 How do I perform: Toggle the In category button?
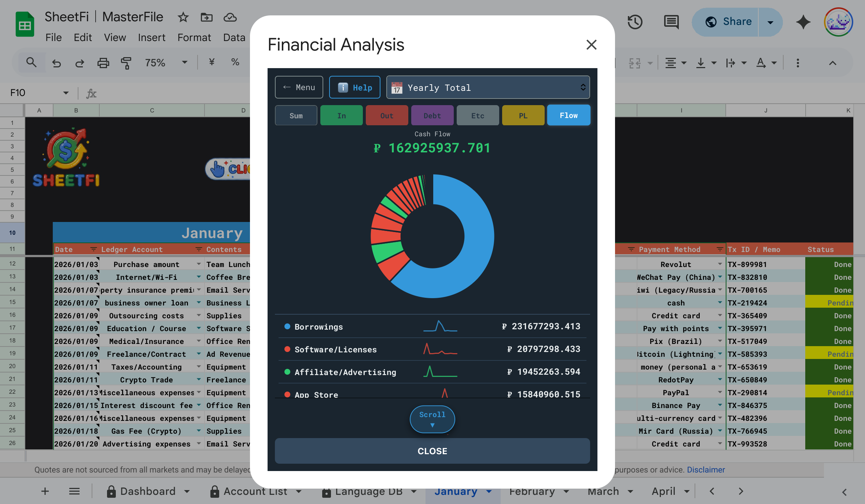(x=341, y=115)
